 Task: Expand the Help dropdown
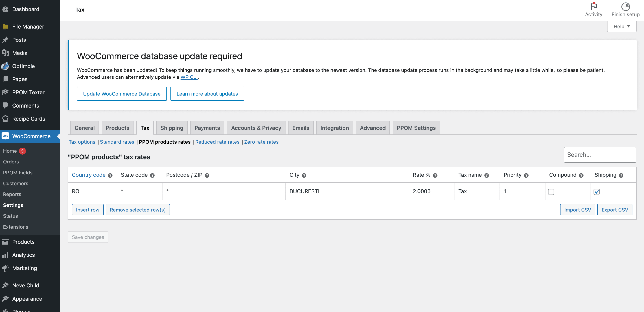(621, 26)
